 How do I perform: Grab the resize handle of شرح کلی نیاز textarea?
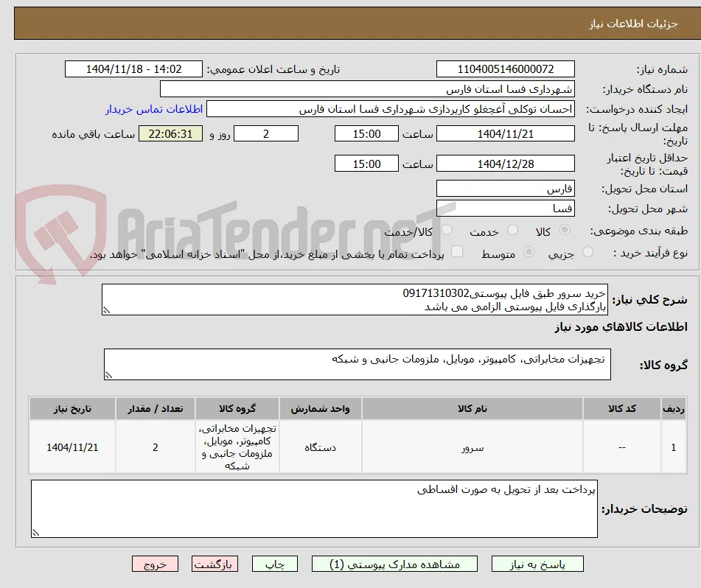tap(106, 310)
